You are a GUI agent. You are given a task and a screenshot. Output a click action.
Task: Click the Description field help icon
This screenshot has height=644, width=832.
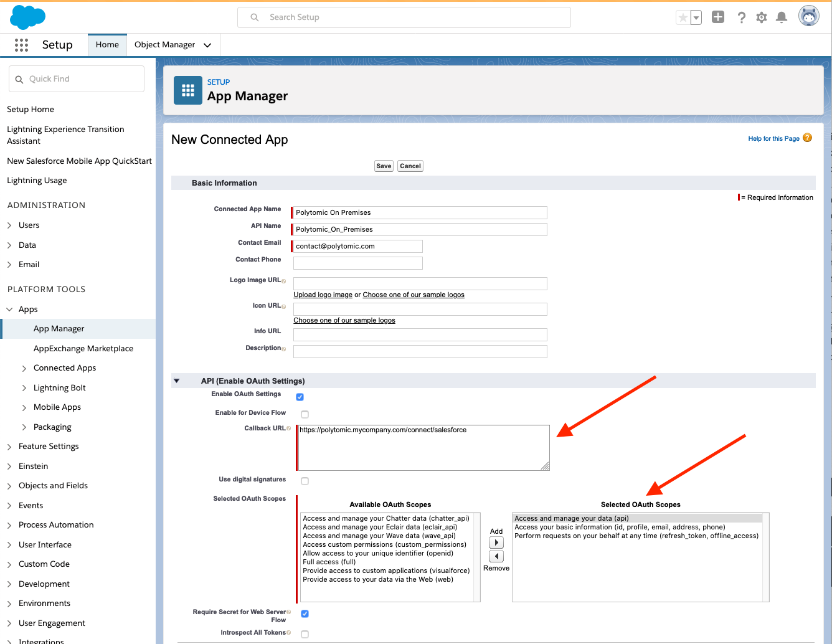(x=283, y=349)
